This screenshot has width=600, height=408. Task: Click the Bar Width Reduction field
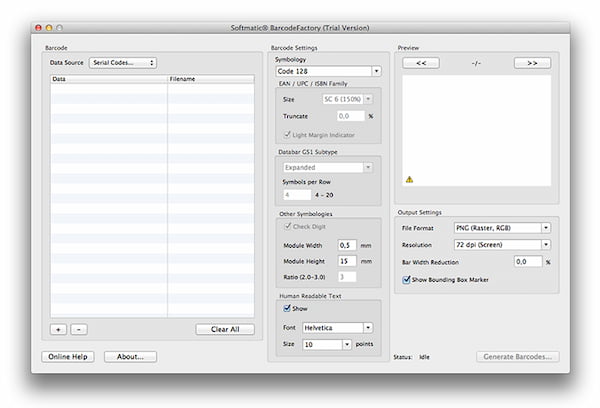pyautogui.click(x=528, y=262)
